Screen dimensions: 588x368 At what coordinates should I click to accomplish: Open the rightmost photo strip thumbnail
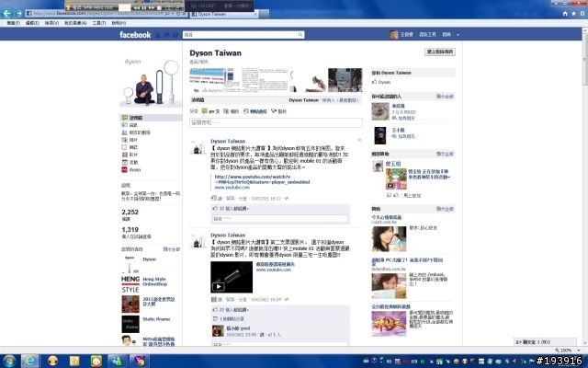point(345,80)
